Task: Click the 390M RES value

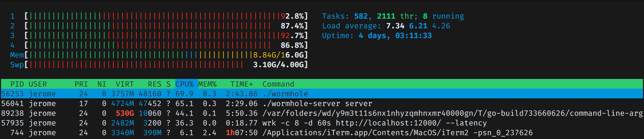Action: point(152,133)
